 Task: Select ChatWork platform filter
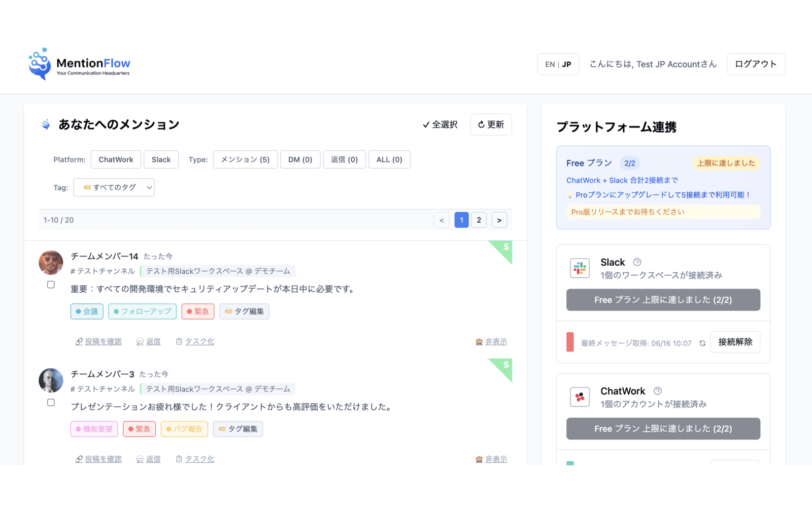tap(116, 160)
